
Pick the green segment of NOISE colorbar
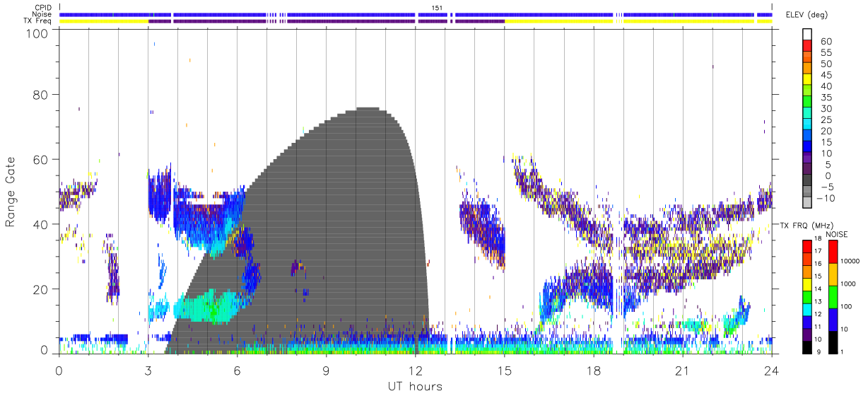point(833,296)
